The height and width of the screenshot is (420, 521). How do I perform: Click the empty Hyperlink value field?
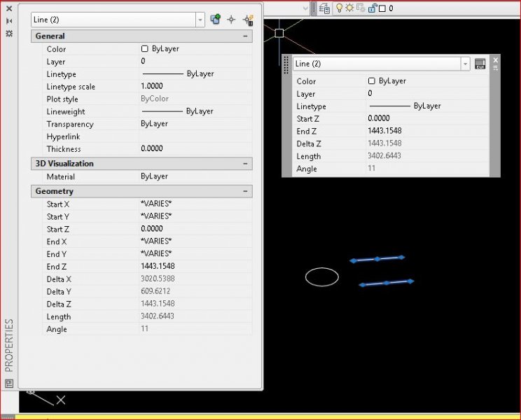pyautogui.click(x=195, y=136)
